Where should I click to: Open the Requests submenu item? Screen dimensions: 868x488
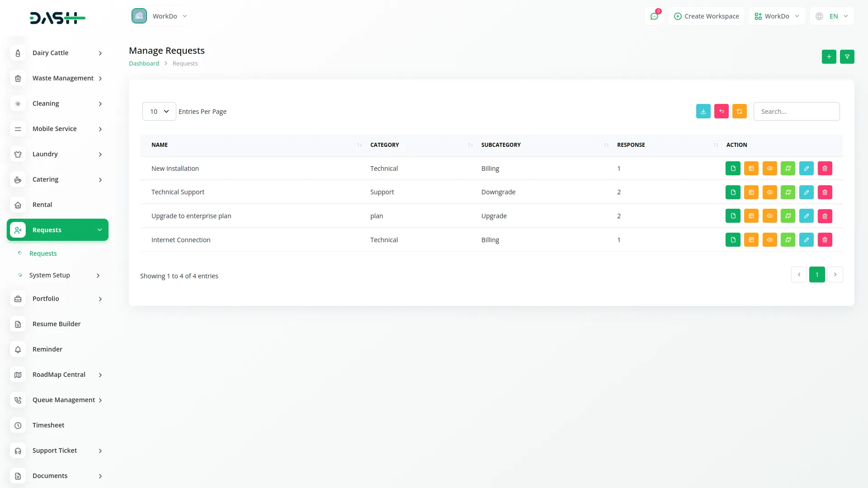(x=43, y=253)
